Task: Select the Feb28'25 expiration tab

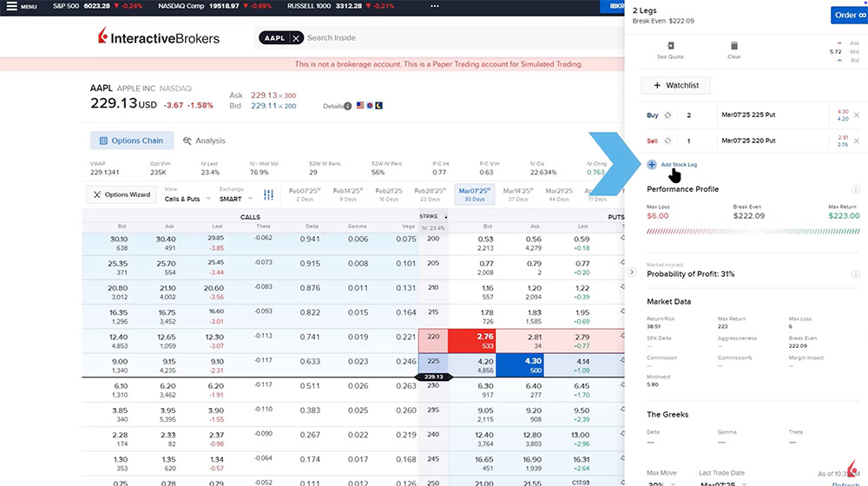Action: 431,194
